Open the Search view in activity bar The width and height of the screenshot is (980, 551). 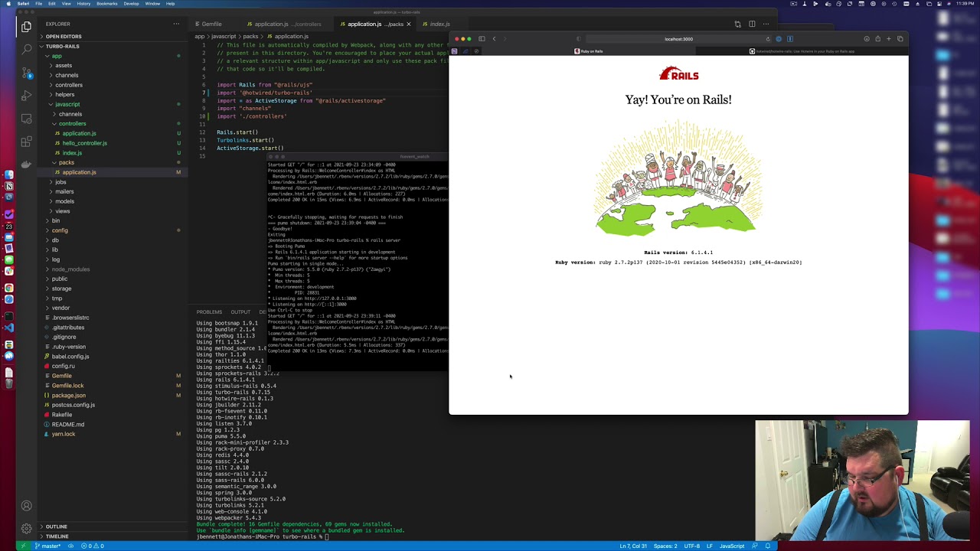pyautogui.click(x=26, y=50)
